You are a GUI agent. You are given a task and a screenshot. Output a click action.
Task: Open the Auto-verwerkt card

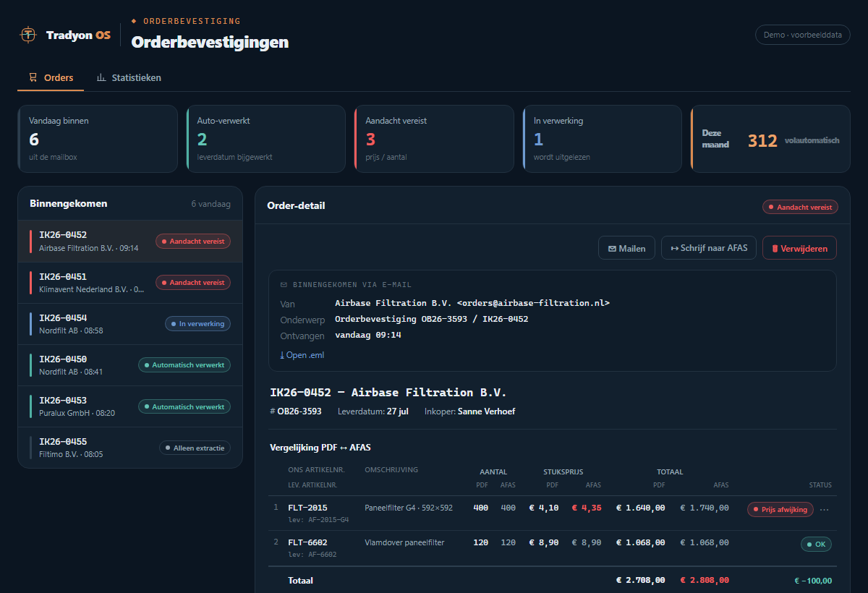coord(266,139)
